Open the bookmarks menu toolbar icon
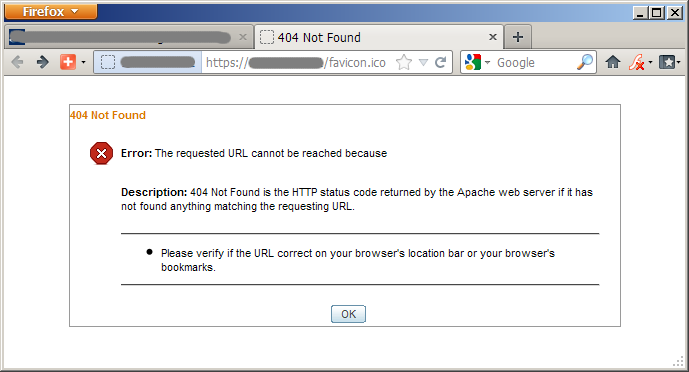The height and width of the screenshot is (372, 689). [667, 62]
